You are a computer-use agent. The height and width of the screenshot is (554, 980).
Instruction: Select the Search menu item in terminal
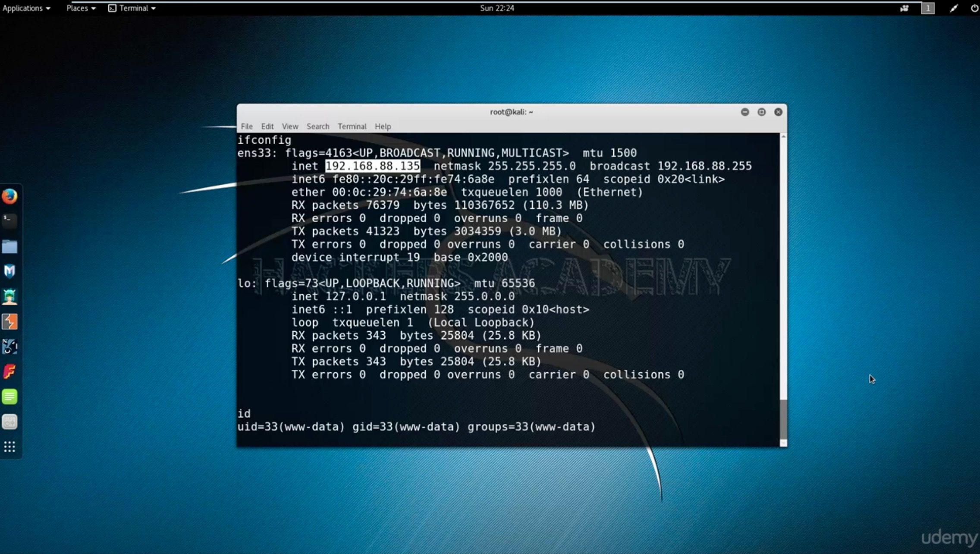click(x=318, y=126)
